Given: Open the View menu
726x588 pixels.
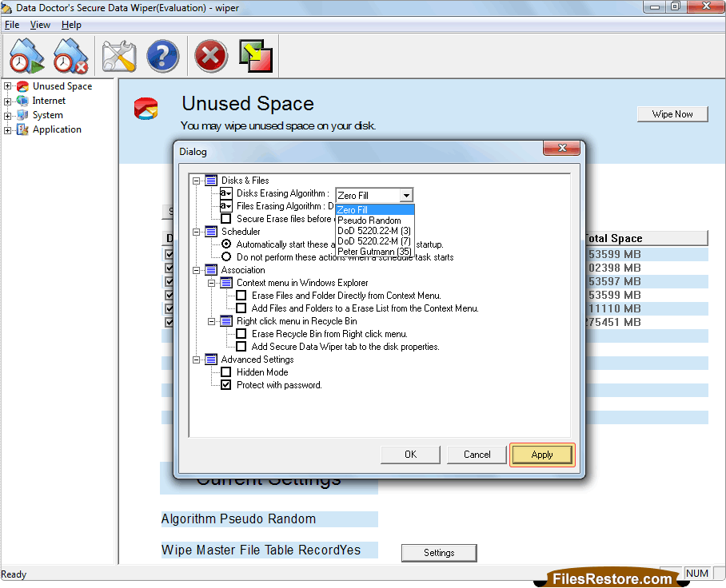Looking at the screenshot, I should (x=40, y=25).
